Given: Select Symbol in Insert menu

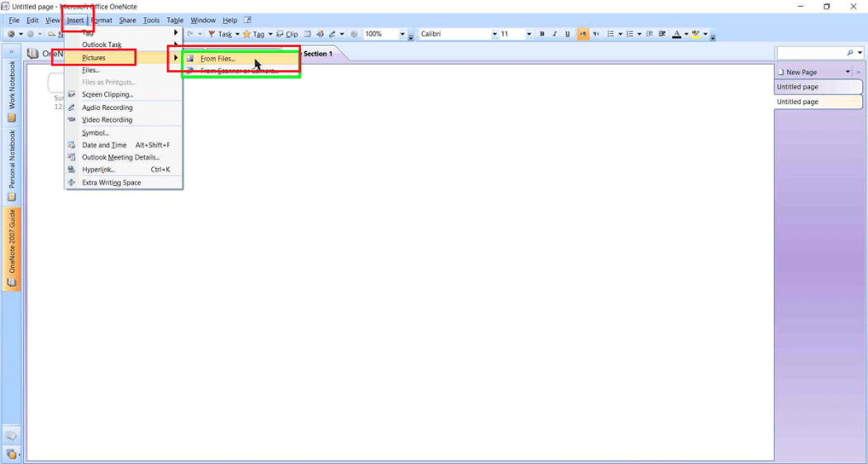Looking at the screenshot, I should [124, 133].
